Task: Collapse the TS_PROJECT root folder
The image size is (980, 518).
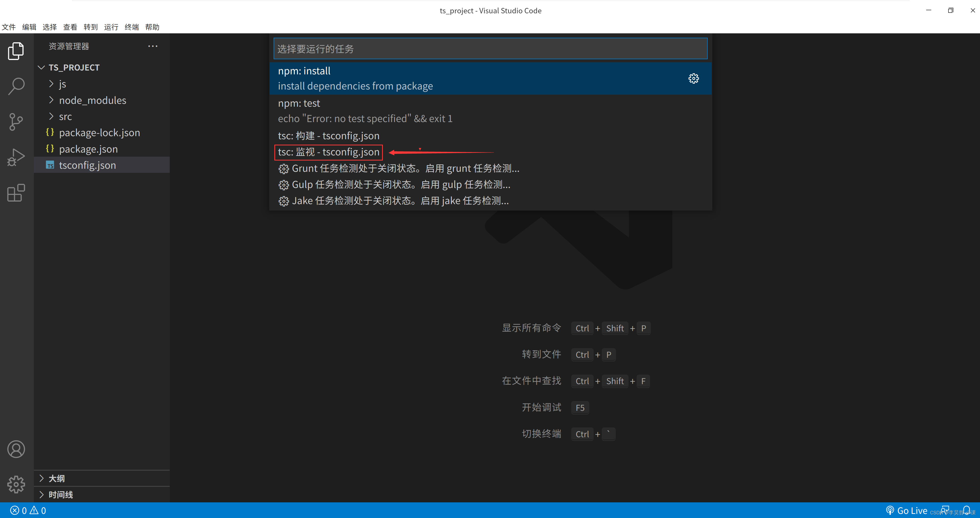Action: point(42,67)
